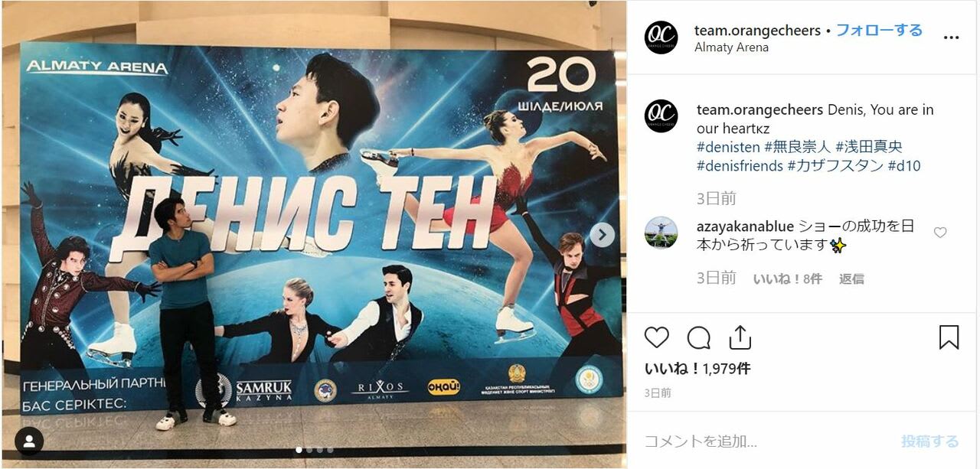Show tagged people via photo person icon

pos(29,441)
